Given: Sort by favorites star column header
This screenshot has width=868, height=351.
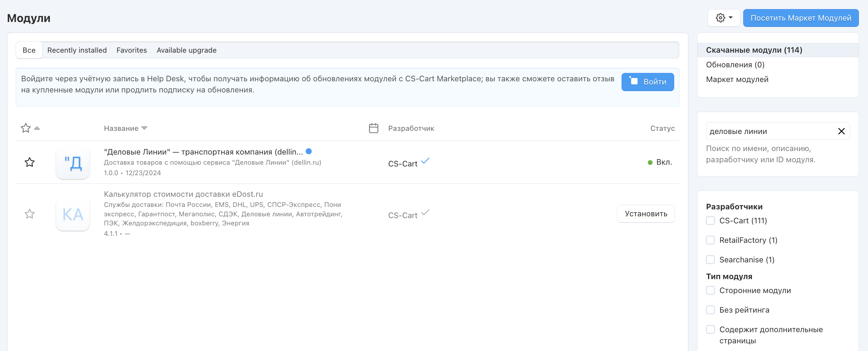Looking at the screenshot, I should click(26, 128).
